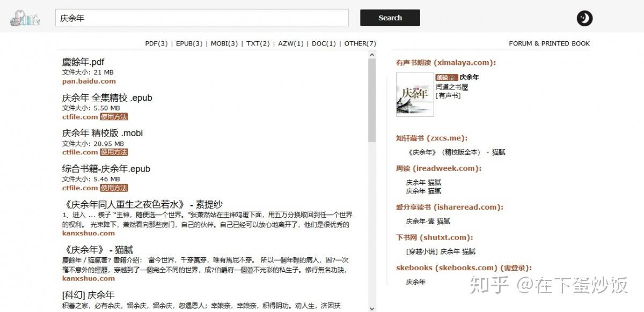Filter results by OTHER(7)
The image size is (644, 312).
pyautogui.click(x=360, y=43)
